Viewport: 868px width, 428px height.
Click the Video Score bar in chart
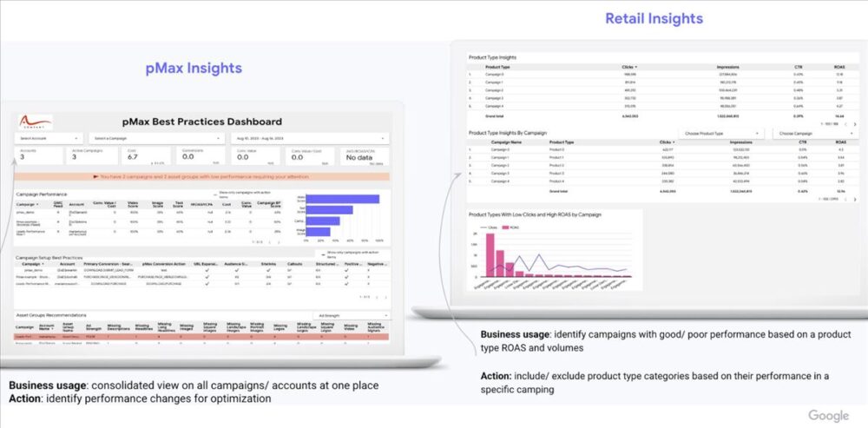[x=343, y=199]
